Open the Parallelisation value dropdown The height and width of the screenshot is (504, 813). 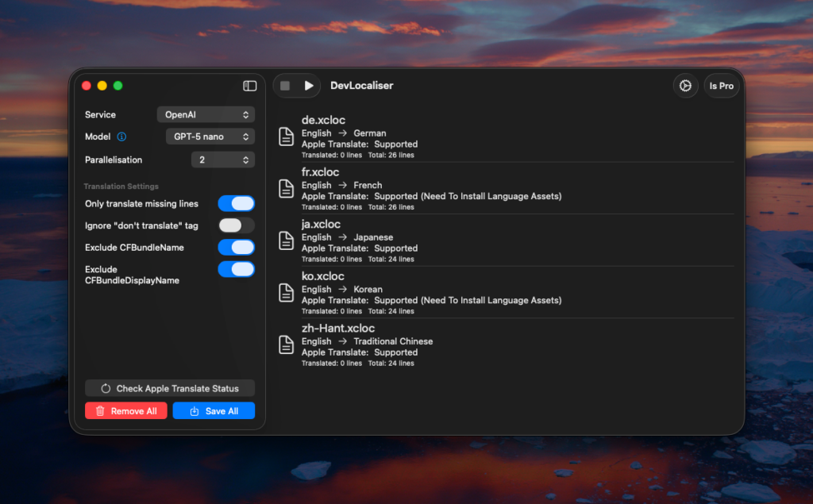pos(222,160)
